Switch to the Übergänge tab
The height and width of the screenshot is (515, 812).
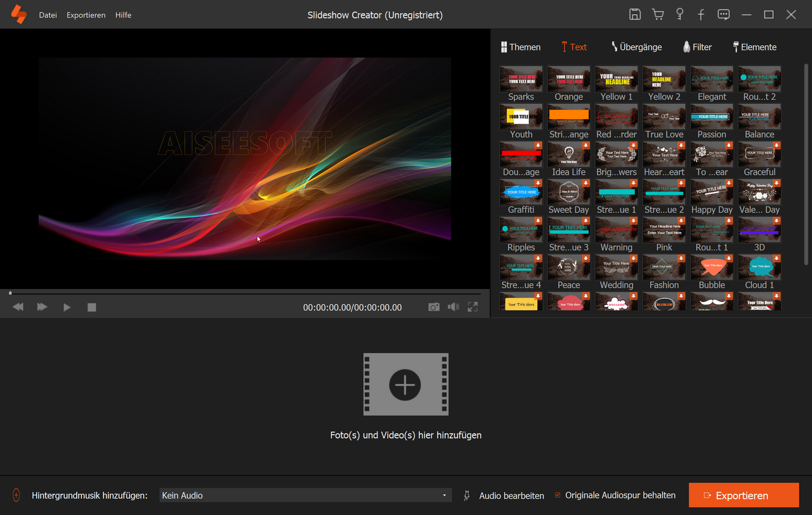click(x=636, y=47)
